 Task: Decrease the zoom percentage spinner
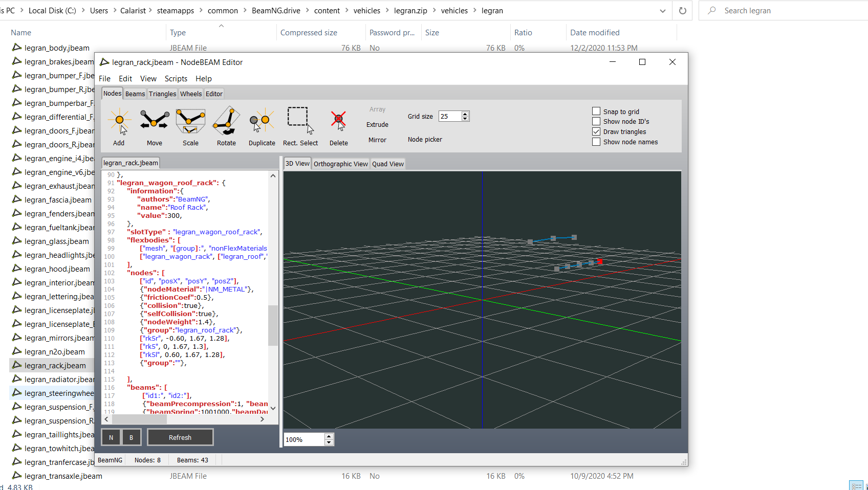coord(329,442)
